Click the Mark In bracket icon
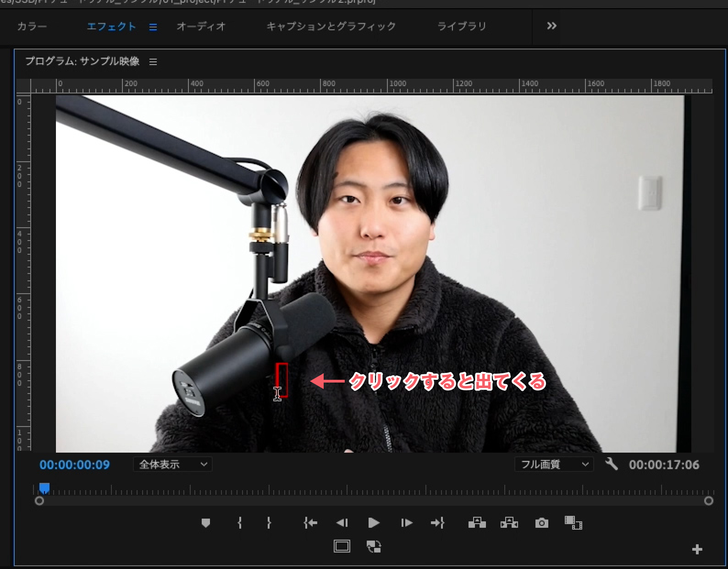The image size is (728, 569). point(239,523)
